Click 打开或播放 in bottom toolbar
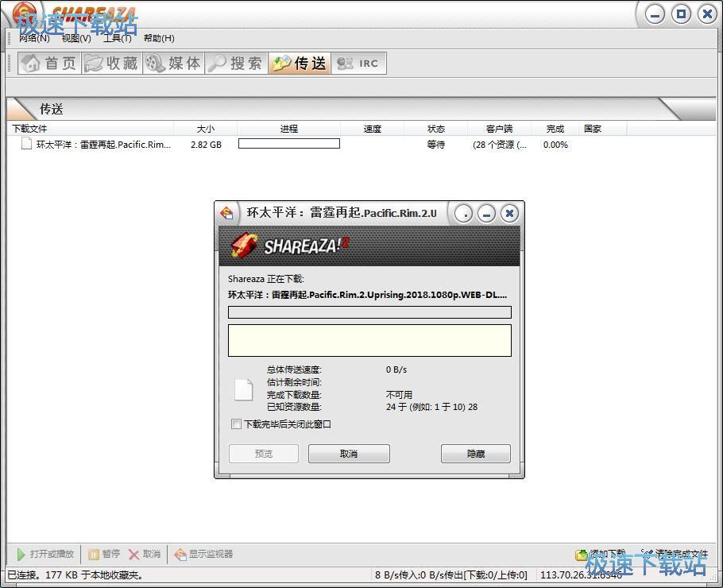Screen dimensions: 723x588 point(45,554)
